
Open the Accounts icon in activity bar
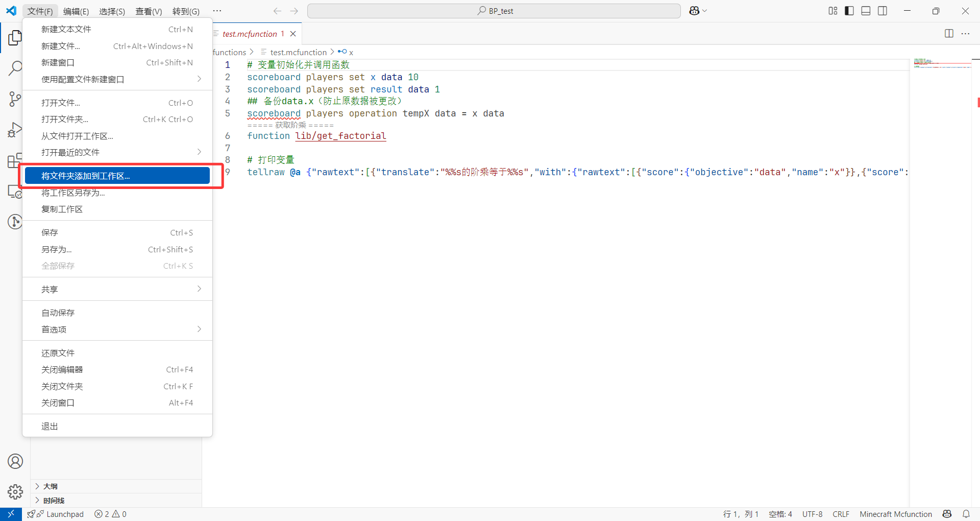pyautogui.click(x=15, y=462)
